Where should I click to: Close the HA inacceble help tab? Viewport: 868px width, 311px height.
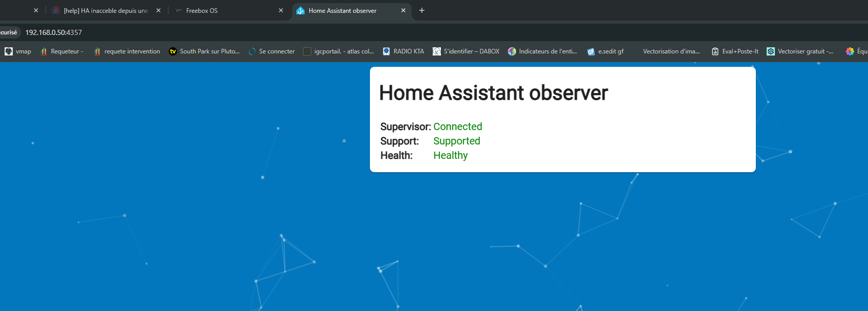click(x=158, y=10)
